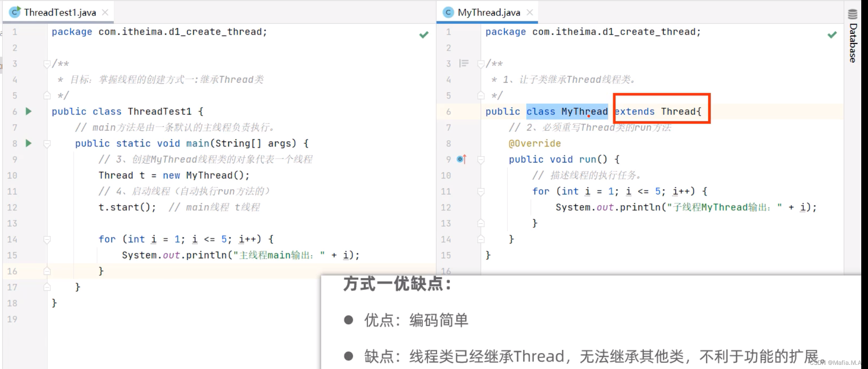
Task: Collapse run() method fold in MyThread
Action: pos(481,160)
